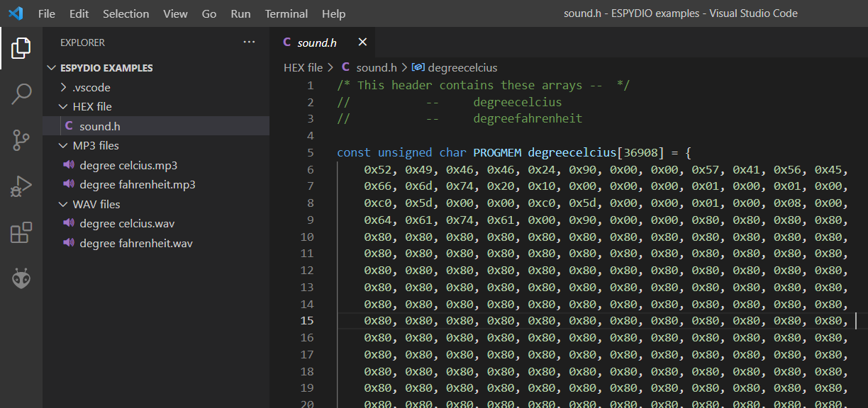Open the Terminal menu

point(286,13)
